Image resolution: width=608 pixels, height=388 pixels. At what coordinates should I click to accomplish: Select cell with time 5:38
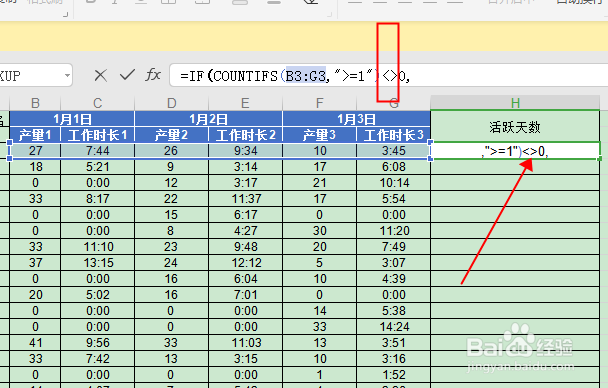[x=393, y=311]
